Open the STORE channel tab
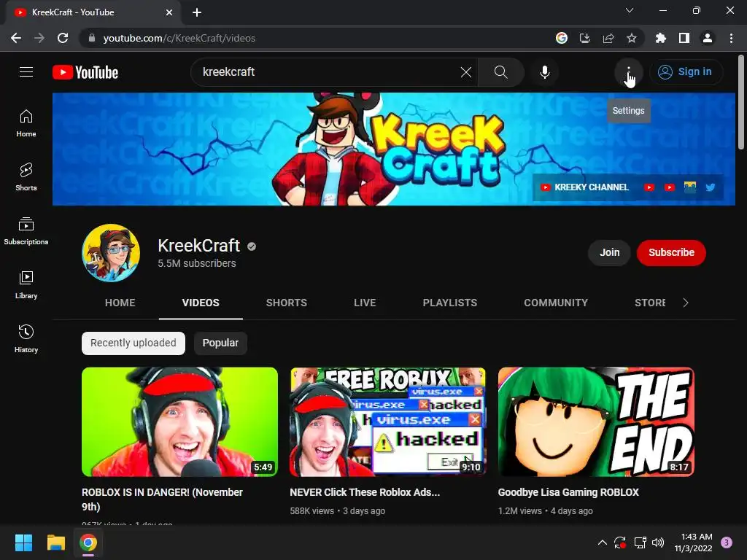Viewport: 747px width, 560px height. pyautogui.click(x=650, y=303)
